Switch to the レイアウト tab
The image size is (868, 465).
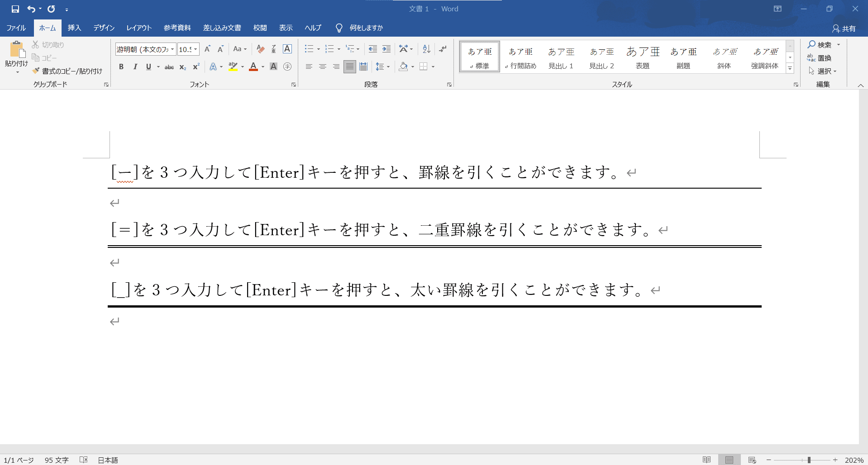click(139, 28)
